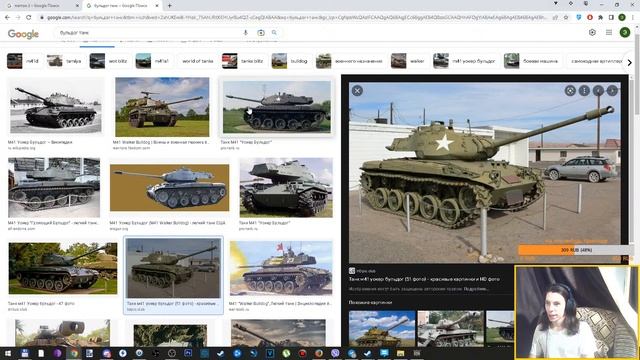The width and height of the screenshot is (640, 360).
Task: Click the magnifier search button
Action: click(274, 33)
